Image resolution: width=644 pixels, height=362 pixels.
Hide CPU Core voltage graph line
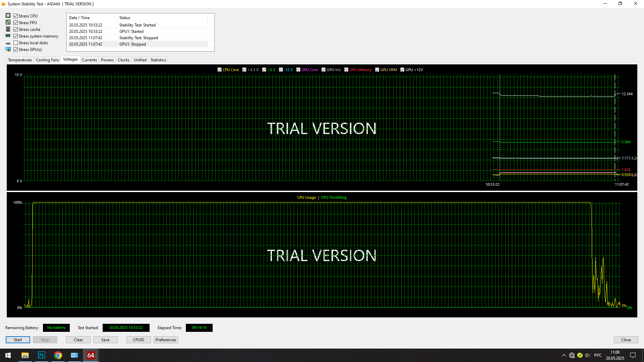click(x=219, y=70)
